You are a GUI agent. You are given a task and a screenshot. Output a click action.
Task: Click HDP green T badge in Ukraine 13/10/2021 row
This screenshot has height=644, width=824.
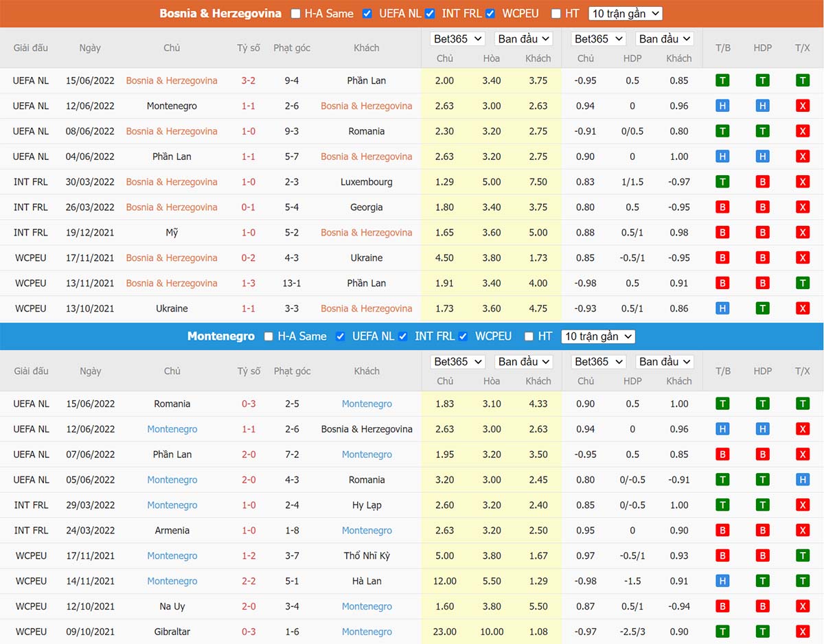tap(762, 308)
